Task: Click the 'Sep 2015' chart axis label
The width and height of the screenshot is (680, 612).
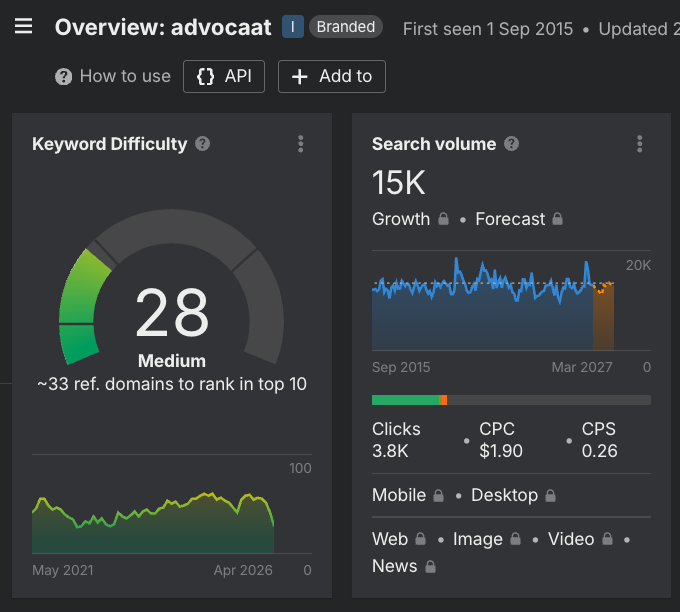Action: pos(401,367)
